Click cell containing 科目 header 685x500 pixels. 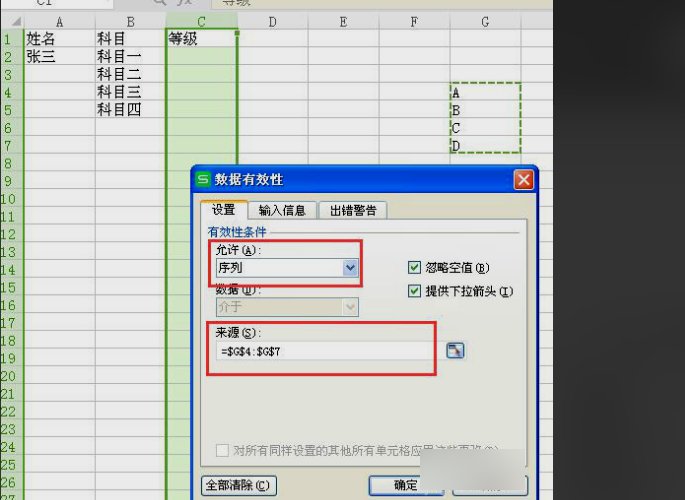130,39
